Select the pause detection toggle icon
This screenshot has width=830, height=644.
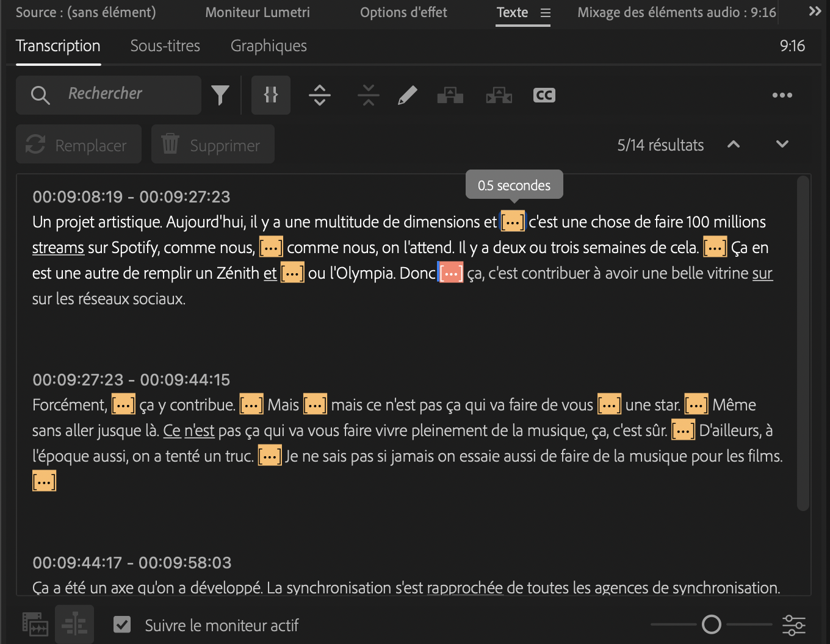tap(271, 95)
